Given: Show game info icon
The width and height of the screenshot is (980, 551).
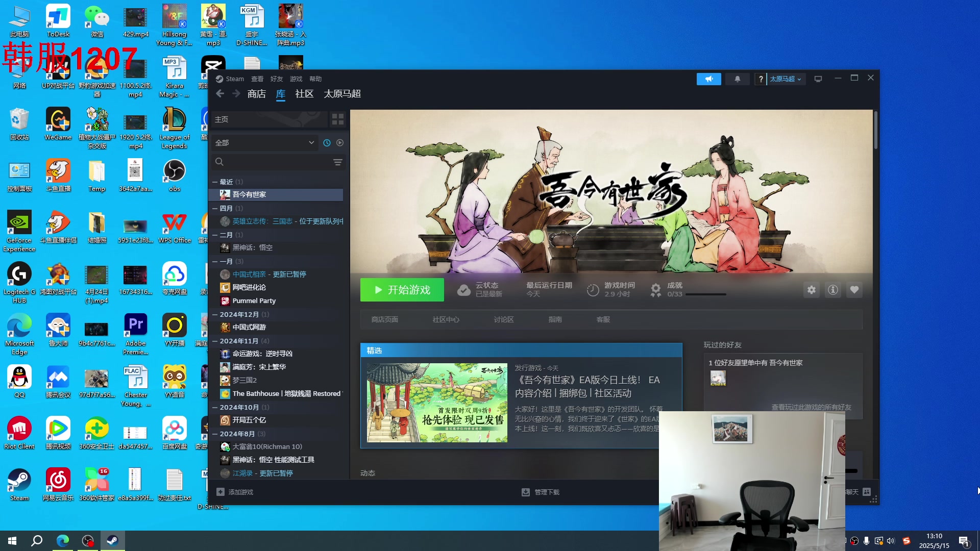Looking at the screenshot, I should coord(832,290).
